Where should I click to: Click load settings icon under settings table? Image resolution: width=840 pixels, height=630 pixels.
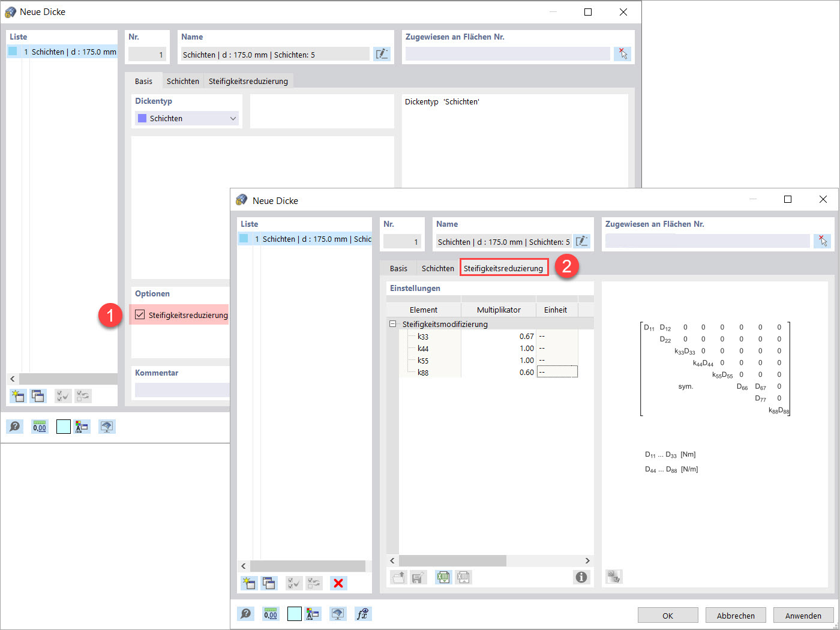point(398,577)
